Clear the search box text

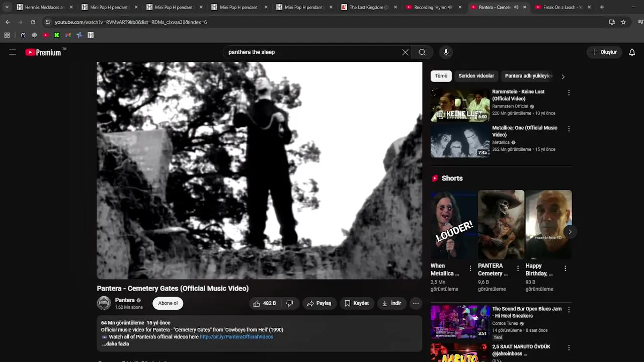tap(405, 52)
